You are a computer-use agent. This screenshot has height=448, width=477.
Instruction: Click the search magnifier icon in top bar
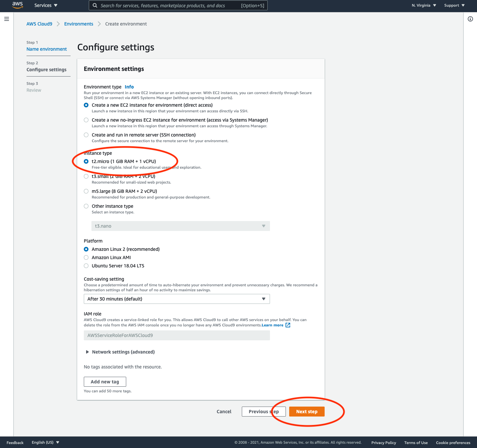(95, 5)
